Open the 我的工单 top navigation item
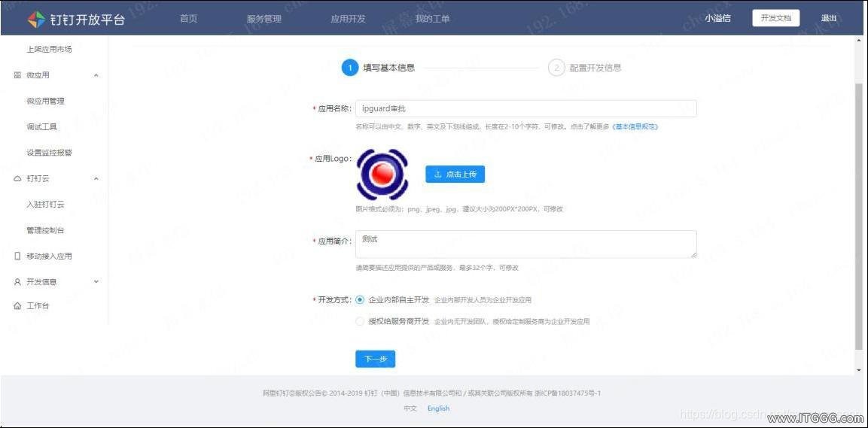The width and height of the screenshot is (868, 428). click(x=432, y=18)
